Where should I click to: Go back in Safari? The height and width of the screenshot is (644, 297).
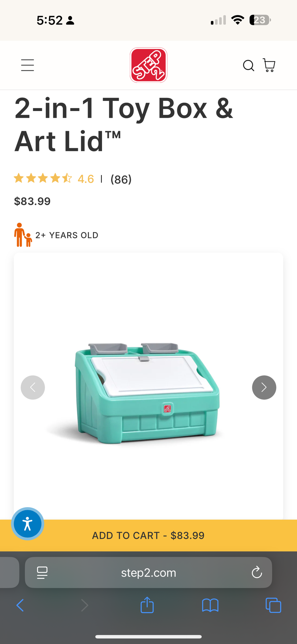tap(20, 605)
